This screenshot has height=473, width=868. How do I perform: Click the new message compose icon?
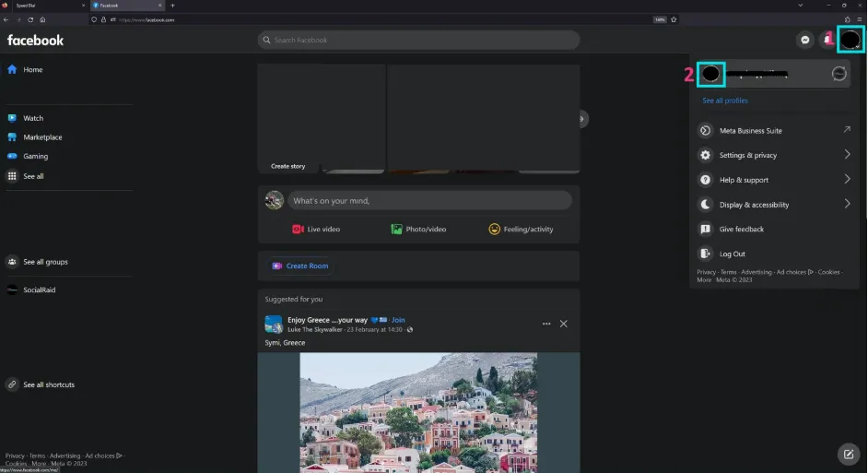(849, 455)
